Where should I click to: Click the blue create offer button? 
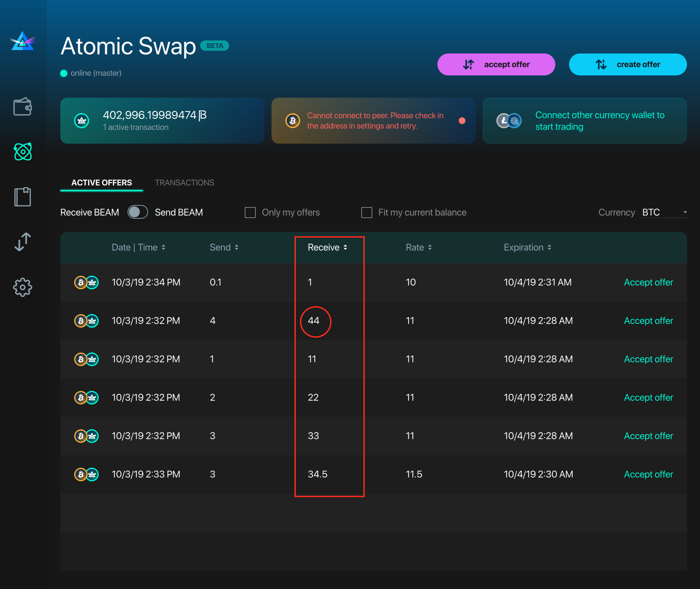(x=628, y=64)
